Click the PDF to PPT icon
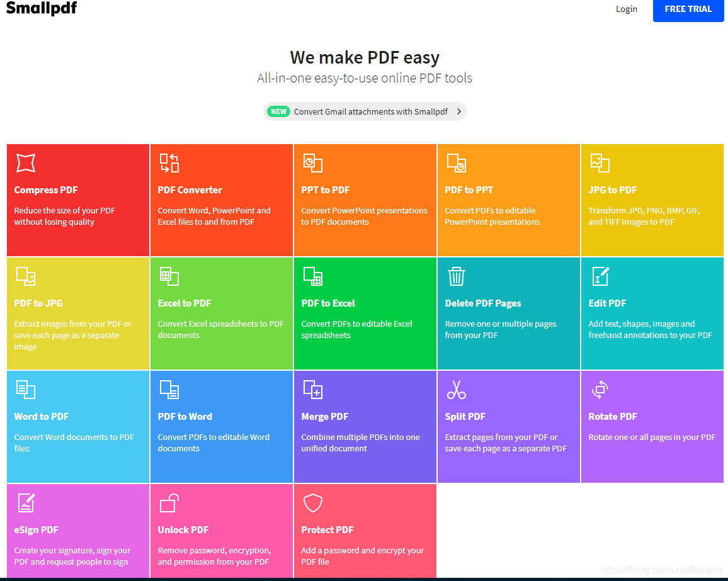Screen dimensions: 728x581 [457, 163]
